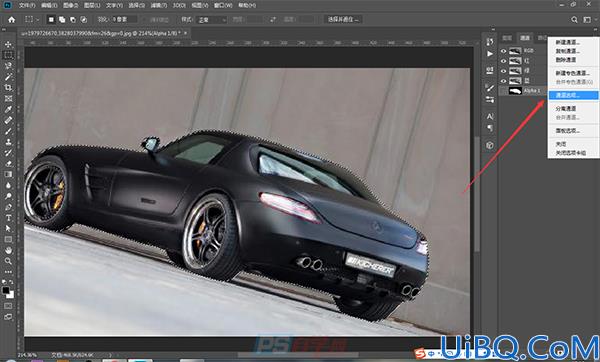Open the Window menu
The width and height of the screenshot is (600, 362).
223,5
